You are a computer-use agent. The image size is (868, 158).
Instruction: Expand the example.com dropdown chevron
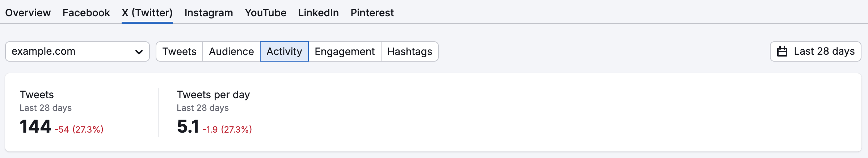tap(139, 52)
